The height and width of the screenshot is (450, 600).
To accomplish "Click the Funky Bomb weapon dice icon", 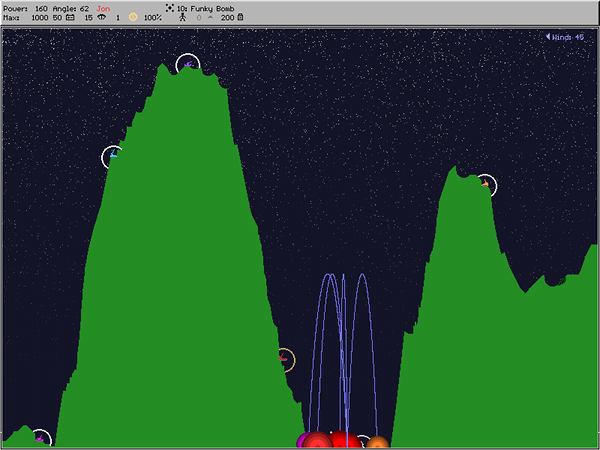I will coord(170,8).
